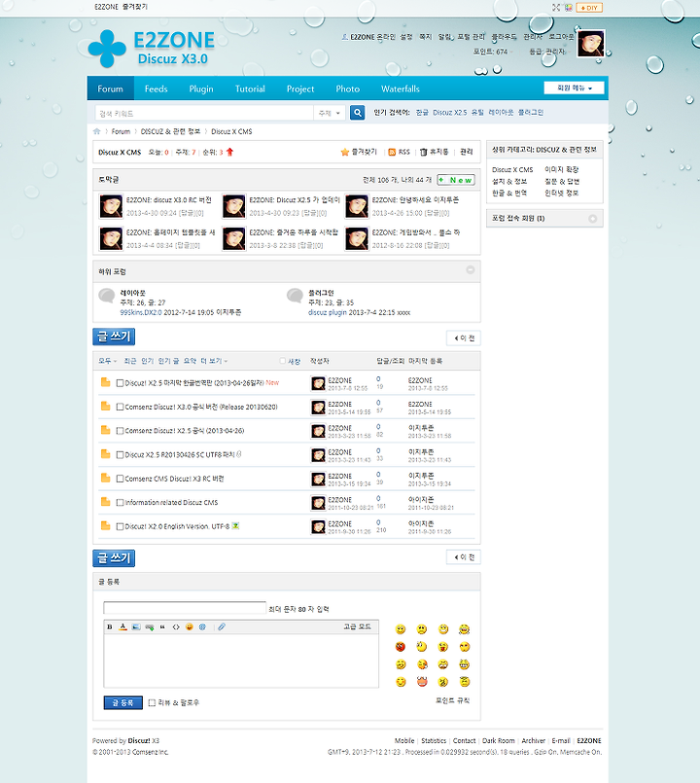Viewport: 700px width, 783px height.
Task: Expand the 포럼 접속 회원 panel
Action: point(593,218)
